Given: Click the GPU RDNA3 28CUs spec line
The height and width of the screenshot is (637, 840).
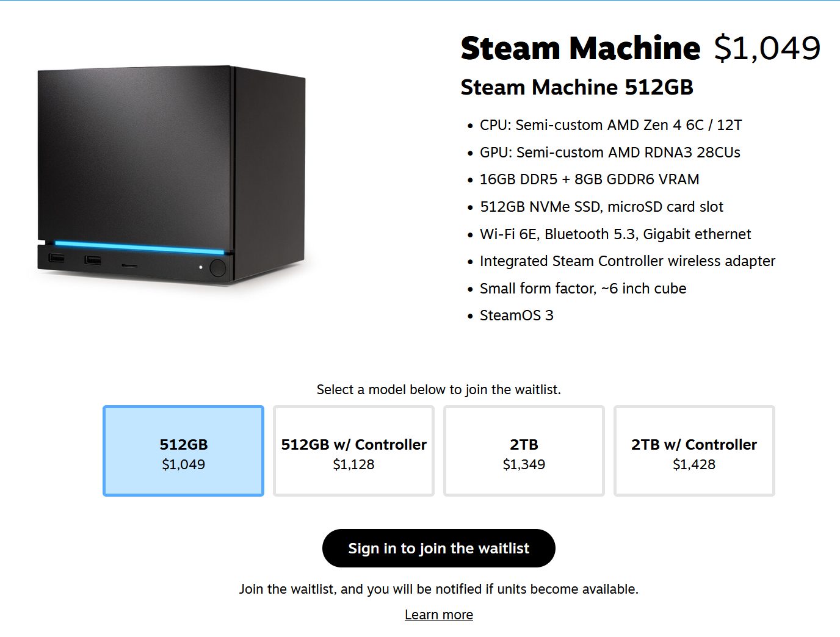Looking at the screenshot, I should click(610, 153).
